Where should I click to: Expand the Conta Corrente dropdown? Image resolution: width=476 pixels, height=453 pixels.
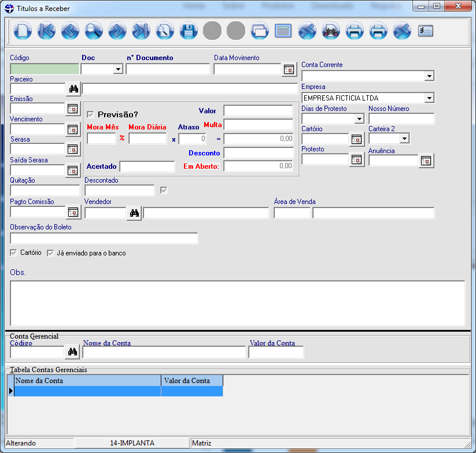pyautogui.click(x=429, y=76)
